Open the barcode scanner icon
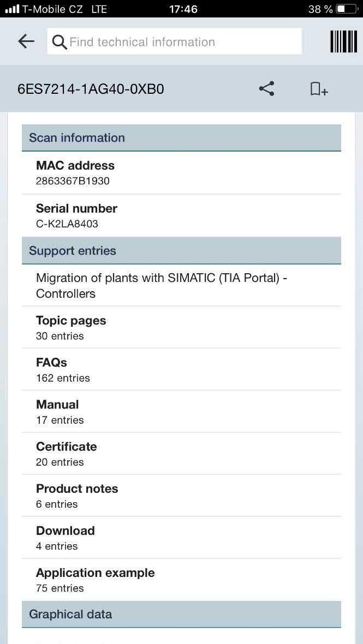 pos(343,41)
